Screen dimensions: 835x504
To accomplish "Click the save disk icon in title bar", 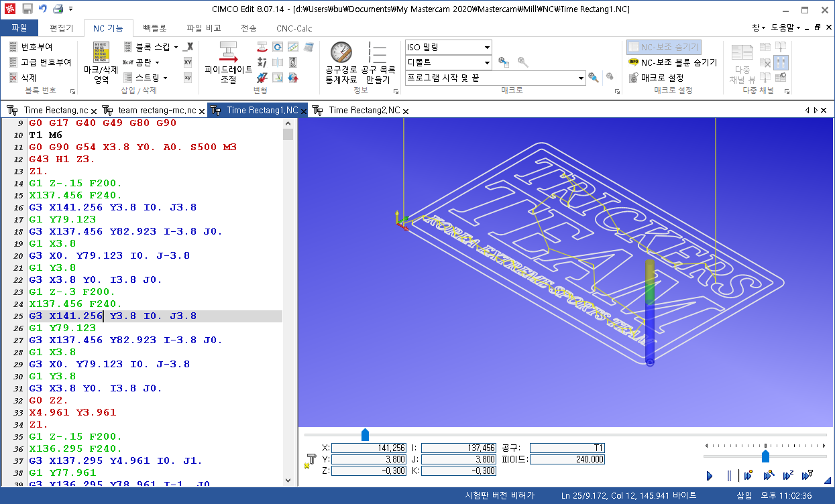I will coord(27,9).
